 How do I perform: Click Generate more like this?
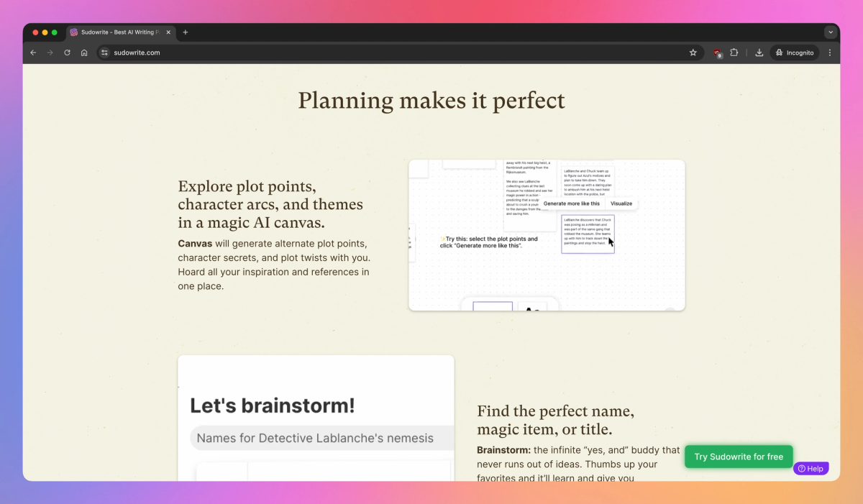pos(572,203)
